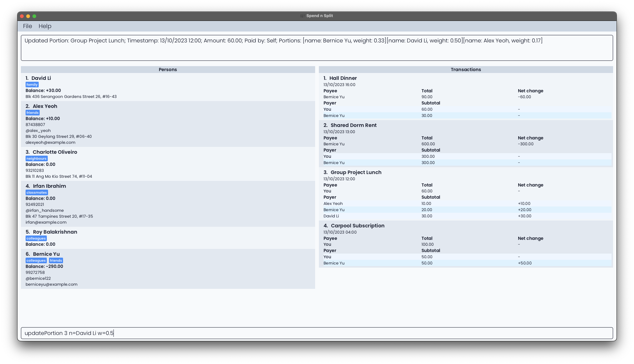Select the Hall Dinner transaction title
Image resolution: width=634 pixels, height=364 pixels.
343,78
